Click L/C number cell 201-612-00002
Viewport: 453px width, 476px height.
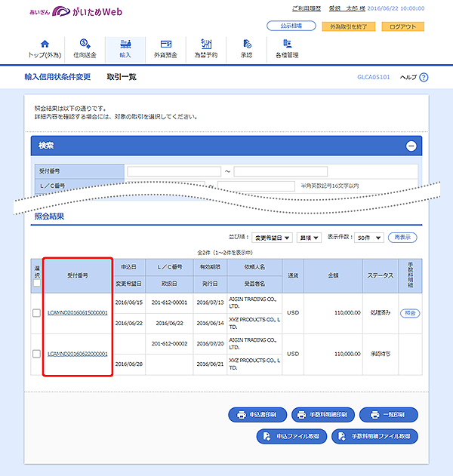click(x=169, y=344)
